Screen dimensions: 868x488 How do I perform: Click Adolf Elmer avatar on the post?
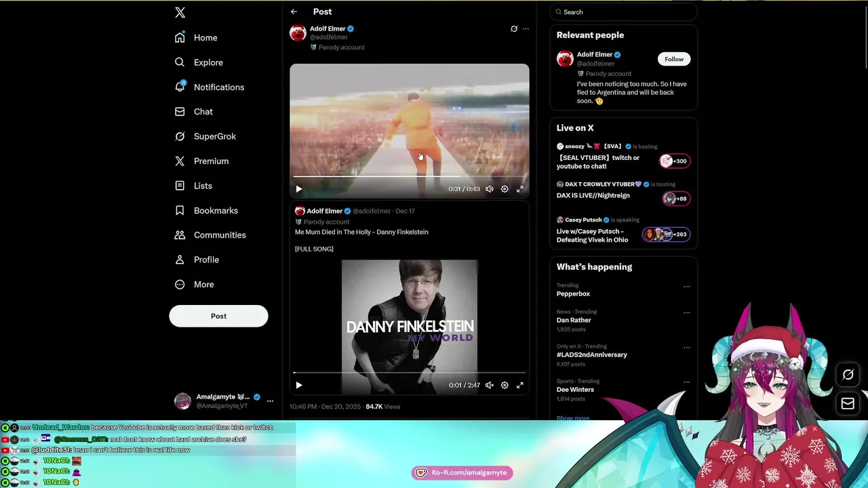click(x=298, y=33)
